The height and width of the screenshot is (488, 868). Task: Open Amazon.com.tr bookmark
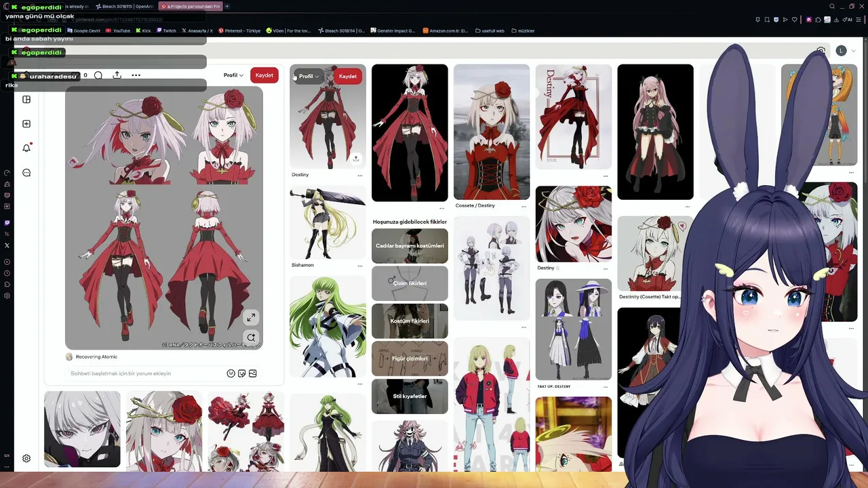coord(446,30)
